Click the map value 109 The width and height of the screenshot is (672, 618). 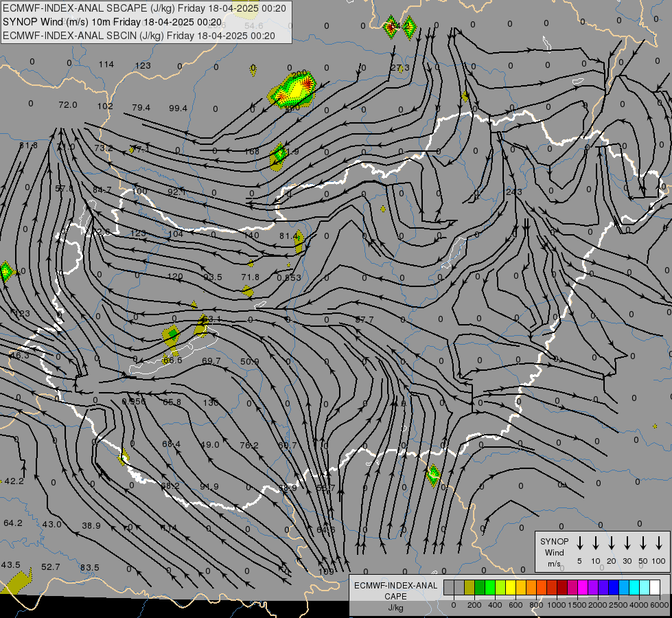[326, 571]
